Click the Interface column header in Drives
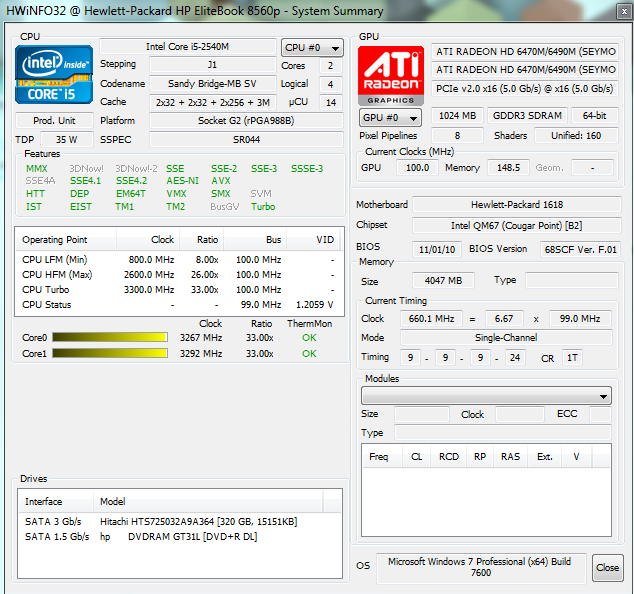This screenshot has width=634, height=594. pos(56,502)
